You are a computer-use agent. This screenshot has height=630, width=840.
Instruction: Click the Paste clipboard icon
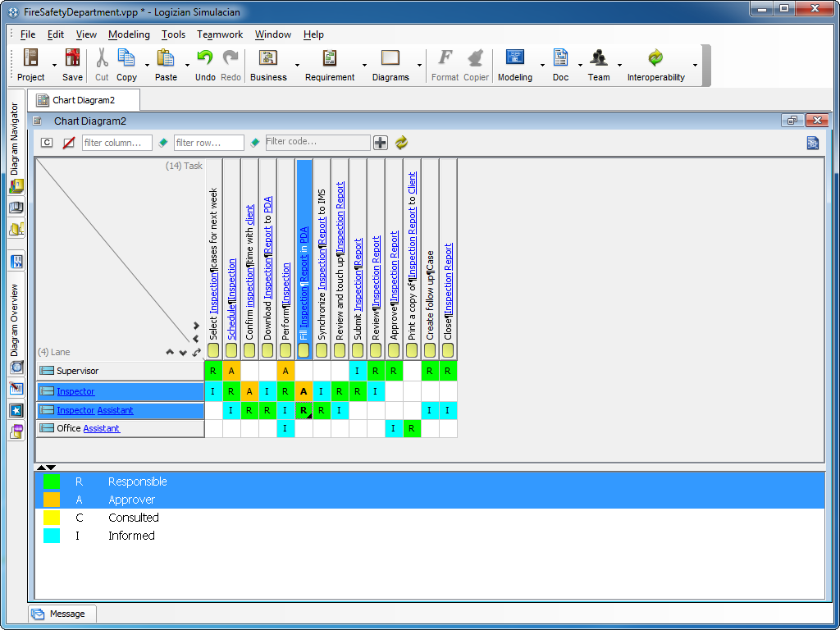[x=166, y=59]
